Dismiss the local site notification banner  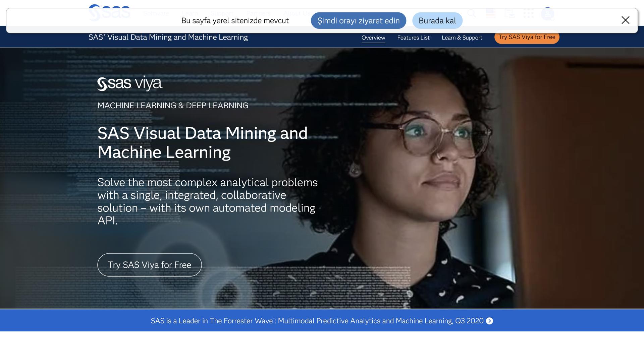click(x=625, y=20)
